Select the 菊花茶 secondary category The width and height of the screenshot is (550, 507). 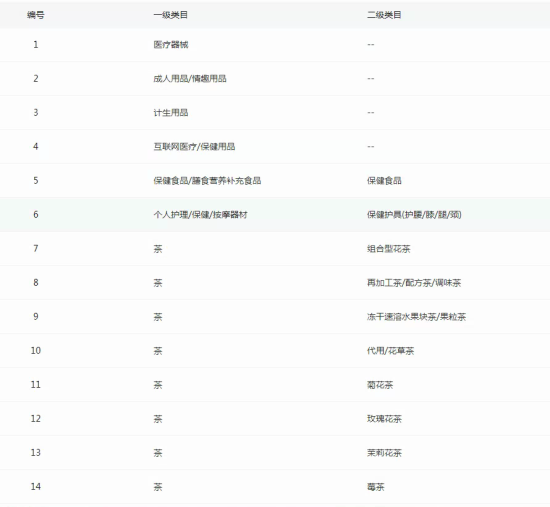click(x=380, y=385)
